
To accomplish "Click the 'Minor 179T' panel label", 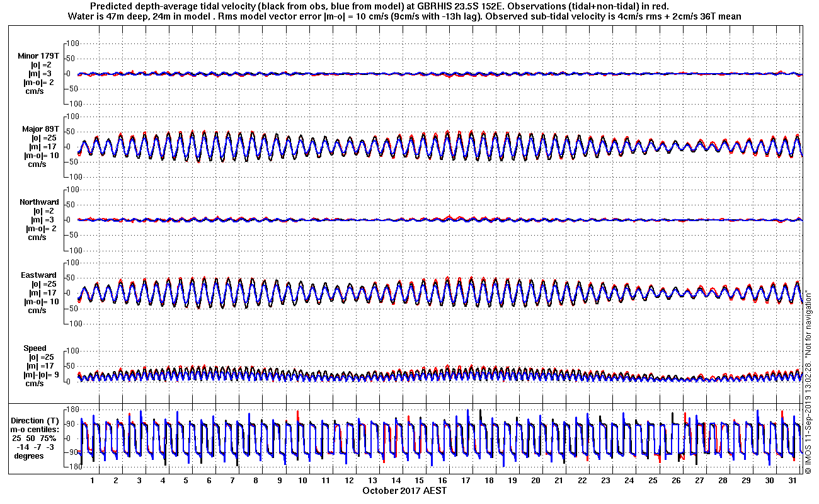I will pos(38,56).
